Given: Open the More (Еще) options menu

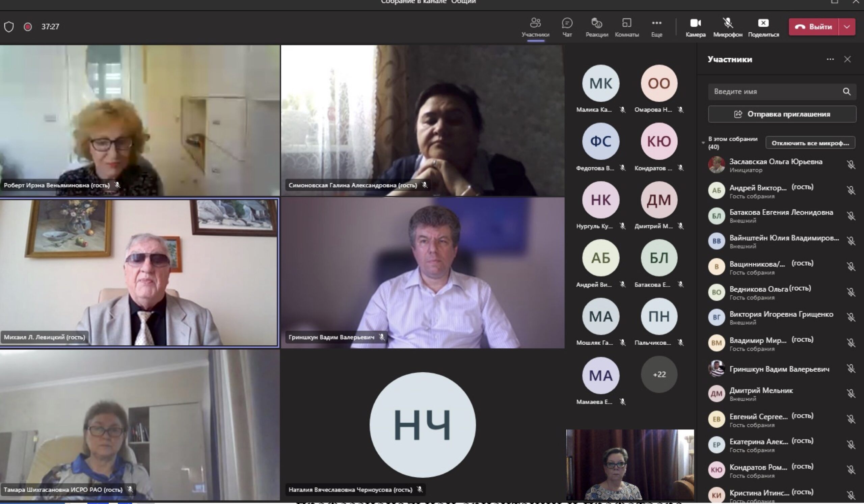Looking at the screenshot, I should click(x=656, y=23).
